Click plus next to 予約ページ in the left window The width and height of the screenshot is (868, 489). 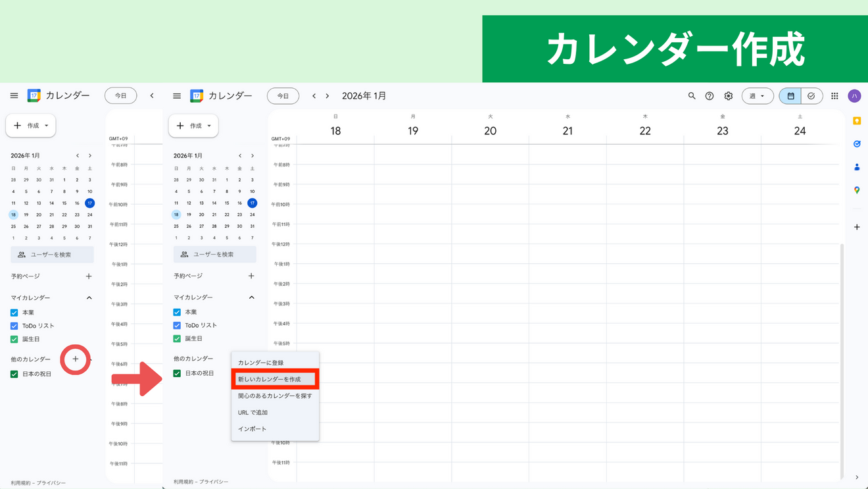point(89,276)
